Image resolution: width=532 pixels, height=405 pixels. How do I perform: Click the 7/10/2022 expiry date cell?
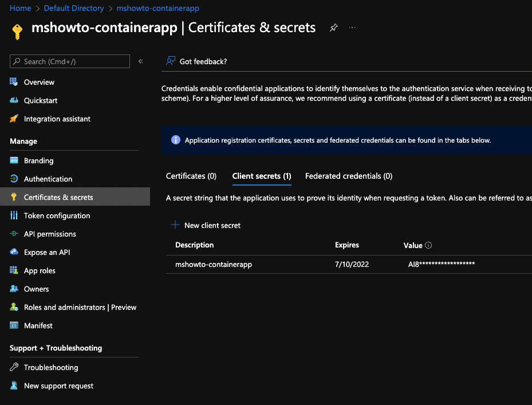352,265
